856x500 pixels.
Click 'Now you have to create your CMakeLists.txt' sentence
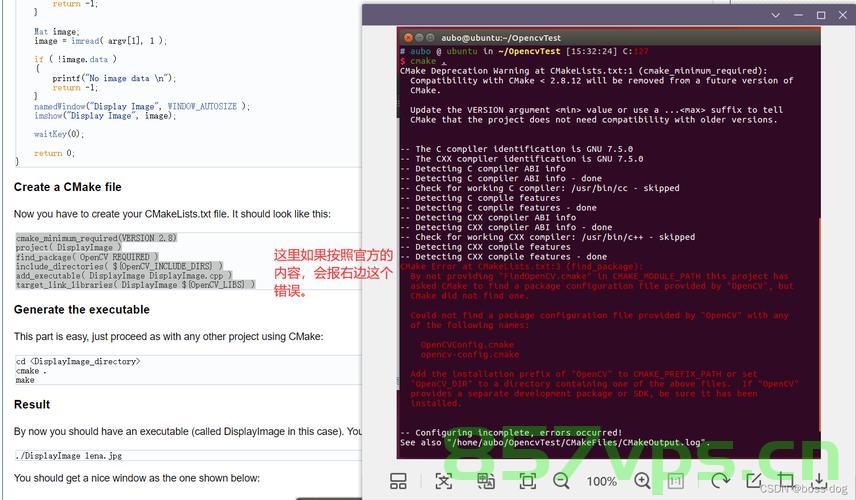pyautogui.click(x=173, y=215)
